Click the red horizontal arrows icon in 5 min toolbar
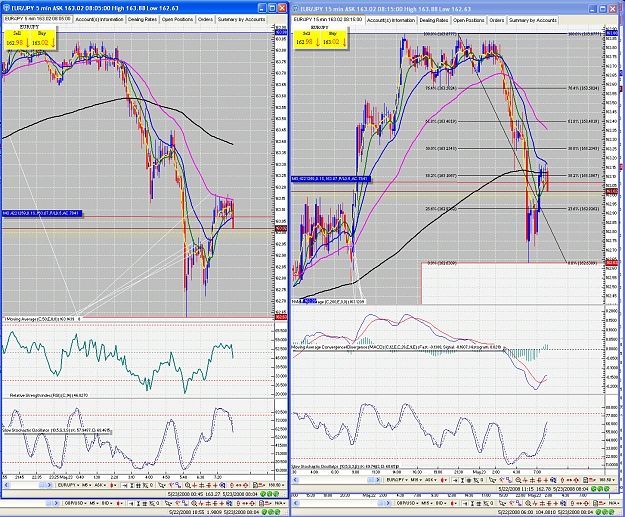Viewport: 625px width, 517px height. 238,485
